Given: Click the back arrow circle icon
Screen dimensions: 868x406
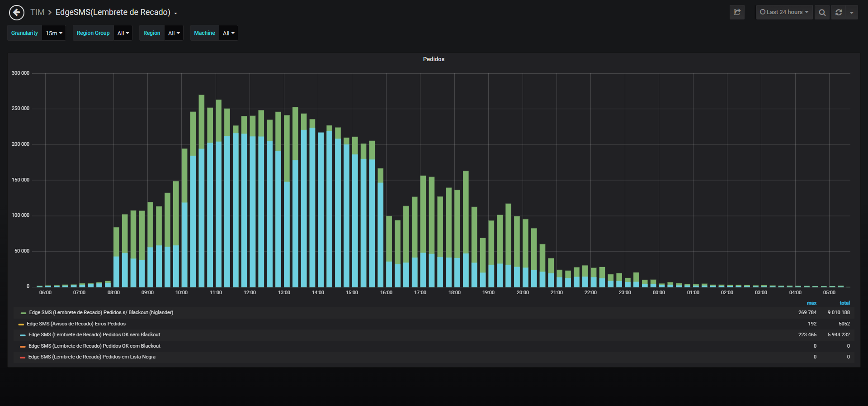Looking at the screenshot, I should tap(17, 12).
